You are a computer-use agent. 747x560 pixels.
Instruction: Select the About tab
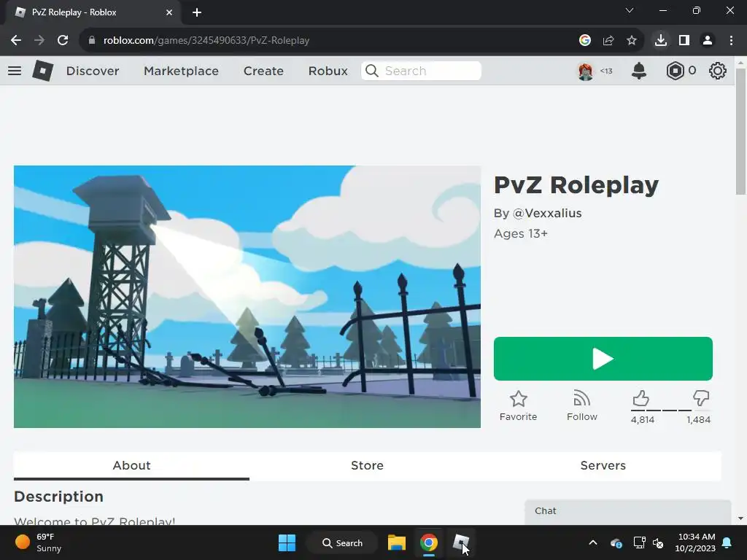click(x=131, y=465)
